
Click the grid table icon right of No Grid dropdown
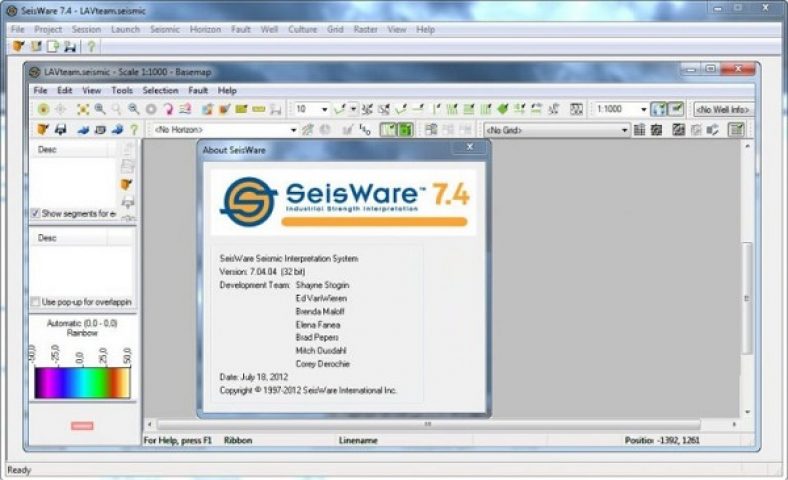click(x=639, y=130)
